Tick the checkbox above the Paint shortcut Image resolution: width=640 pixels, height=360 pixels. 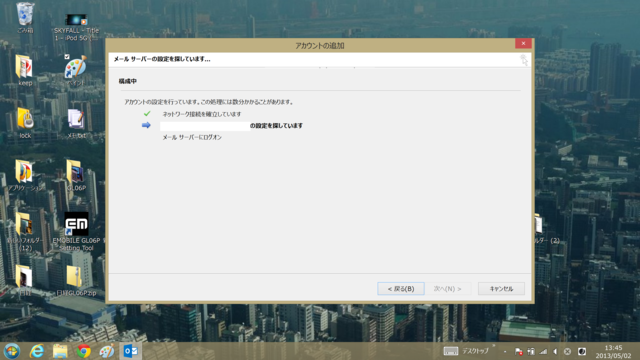pyautogui.click(x=67, y=57)
